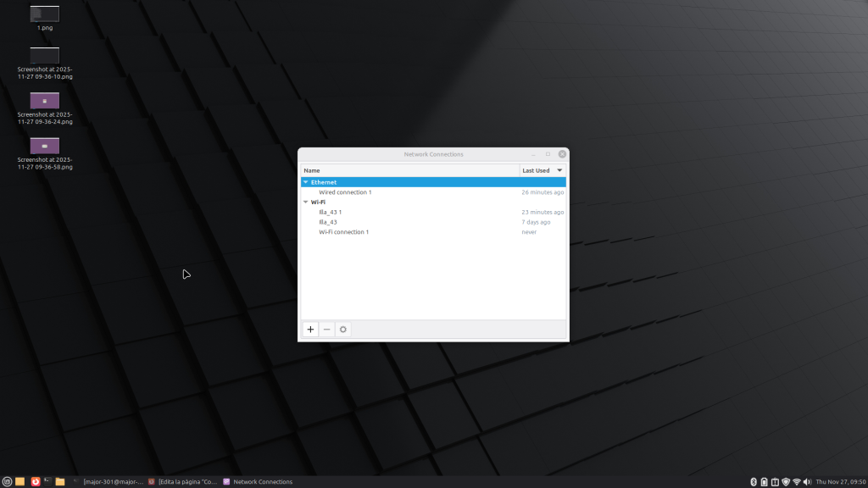Select Wi-Fi connection 1 entry
This screenshot has height=488, width=868.
[x=343, y=232]
